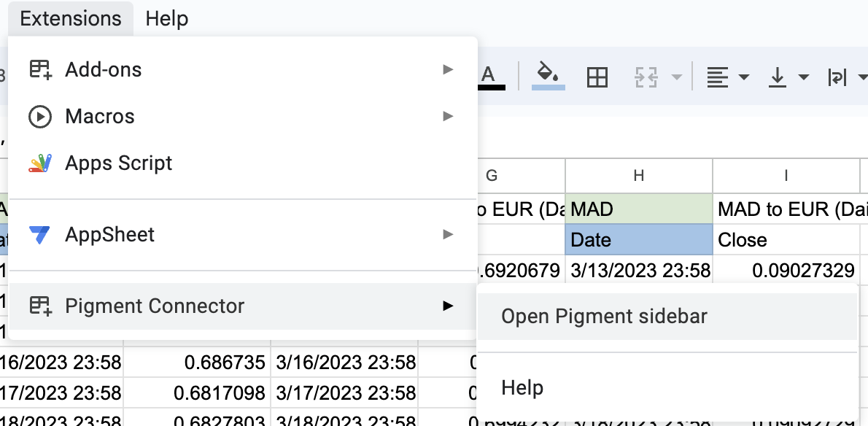The height and width of the screenshot is (426, 868).
Task: Click the blue AppSheet icon
Action: [40, 235]
